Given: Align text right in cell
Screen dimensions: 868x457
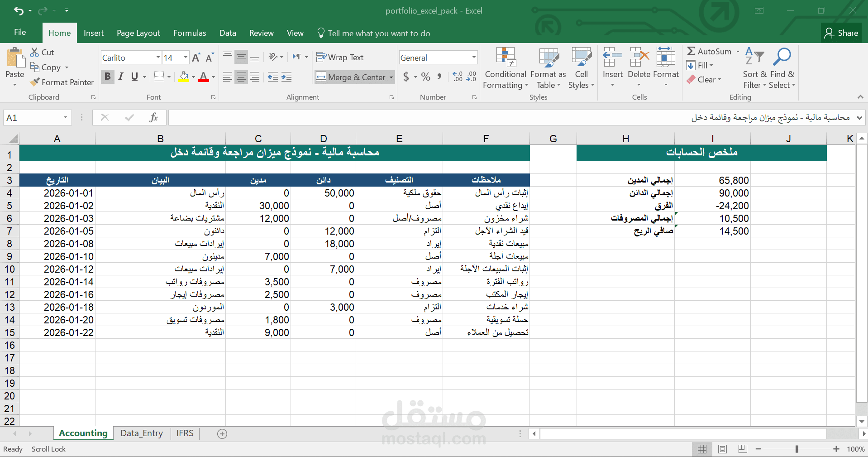Looking at the screenshot, I should (255, 77).
